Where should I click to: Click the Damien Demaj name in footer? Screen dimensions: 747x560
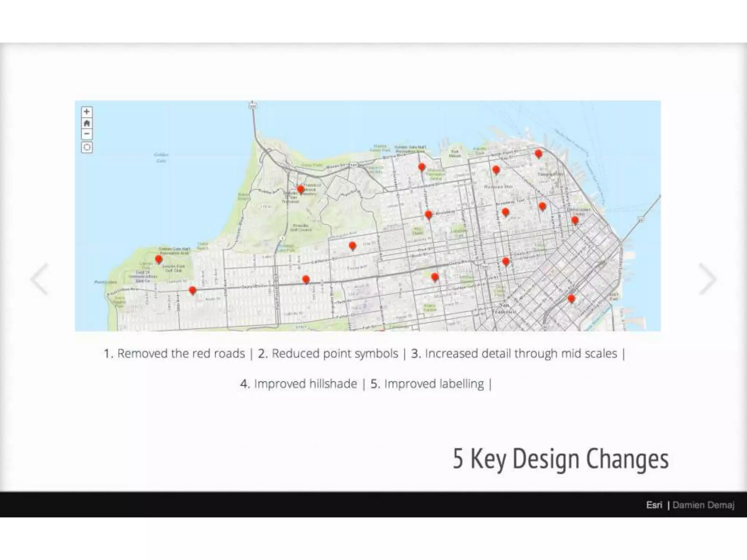703,505
